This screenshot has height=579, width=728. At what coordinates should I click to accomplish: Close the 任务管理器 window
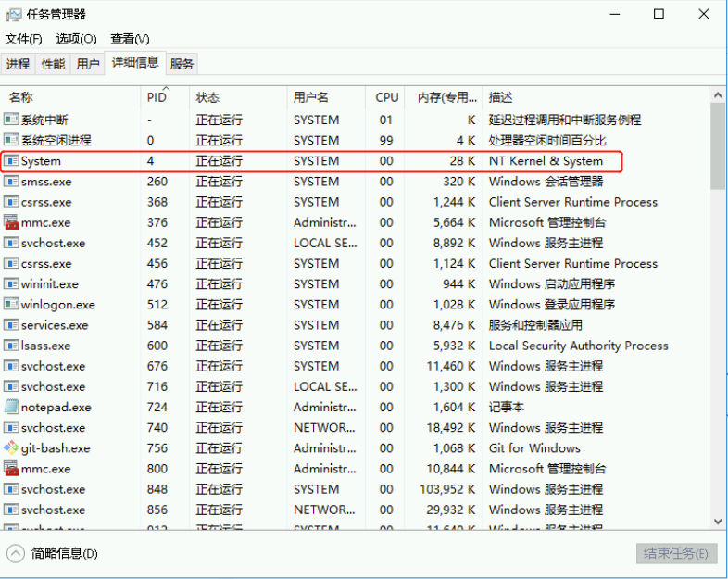tap(704, 15)
